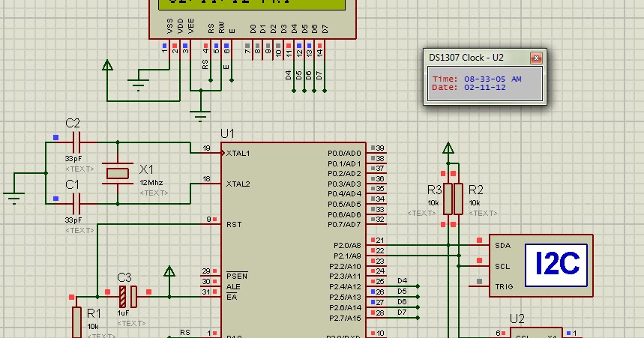The image size is (644, 338).
Task: Click the power terminal arrow above R2 and R3
Action: [448, 148]
